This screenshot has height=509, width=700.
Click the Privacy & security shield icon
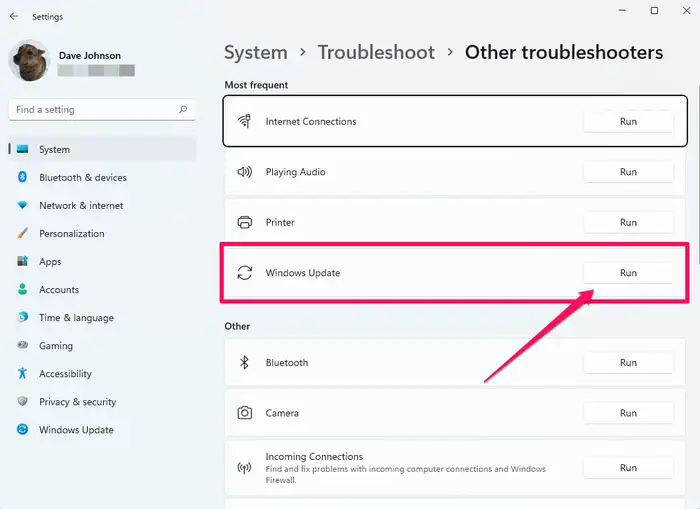[x=22, y=401]
